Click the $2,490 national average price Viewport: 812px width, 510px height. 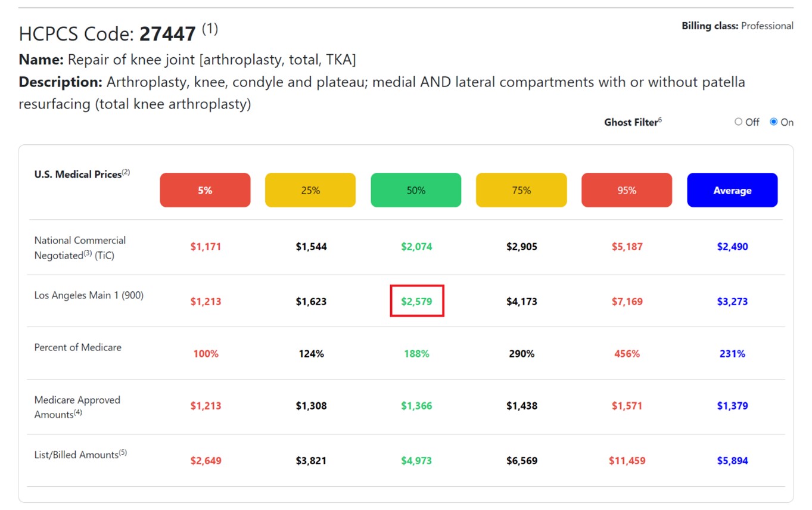(732, 247)
